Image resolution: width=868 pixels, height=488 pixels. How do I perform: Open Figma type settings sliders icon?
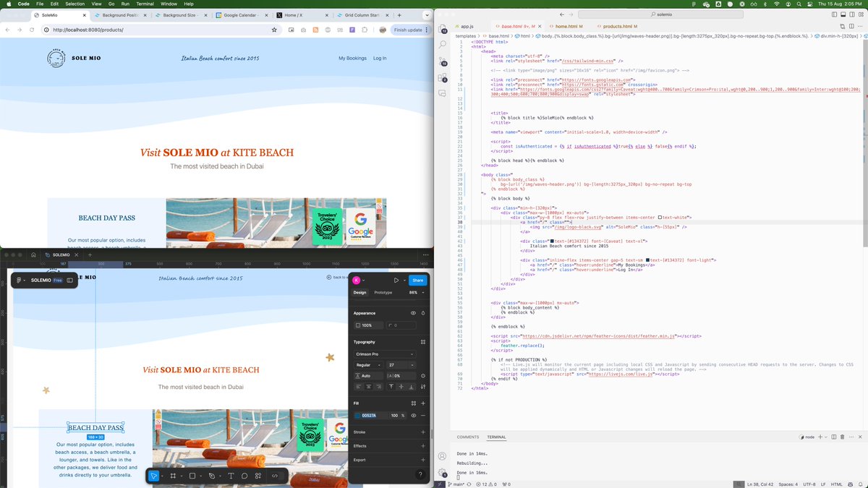pos(423,387)
